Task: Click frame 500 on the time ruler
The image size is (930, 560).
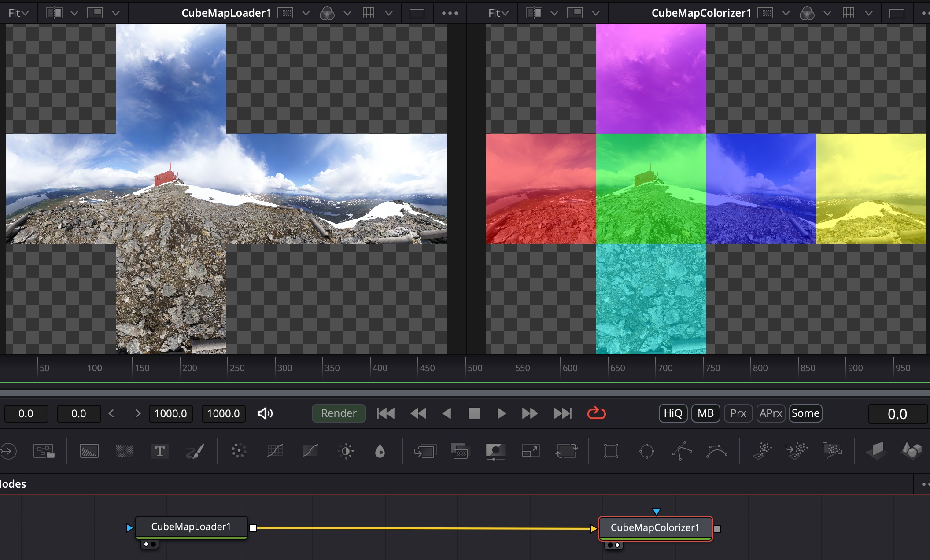Action: (x=475, y=368)
